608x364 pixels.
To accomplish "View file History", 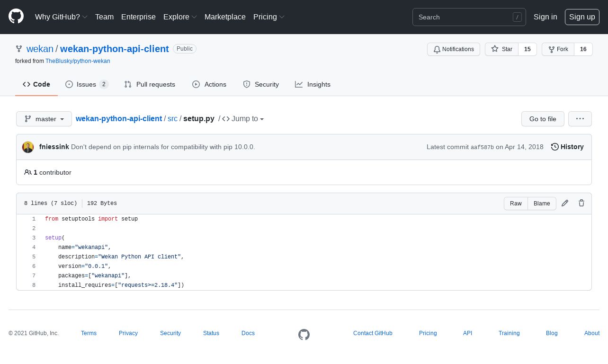I will point(567,147).
